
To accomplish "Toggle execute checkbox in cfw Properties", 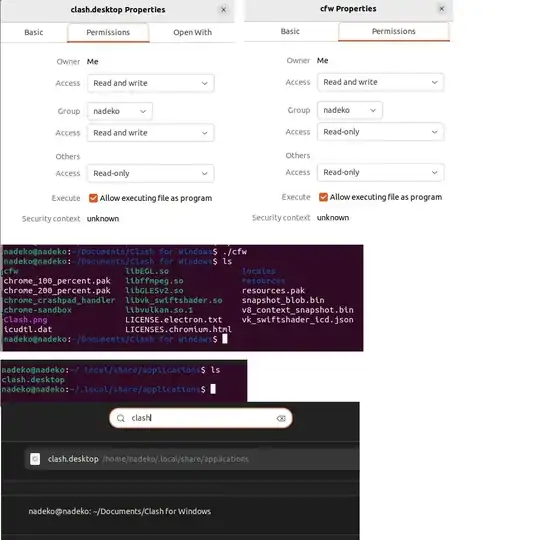I will coord(323,197).
